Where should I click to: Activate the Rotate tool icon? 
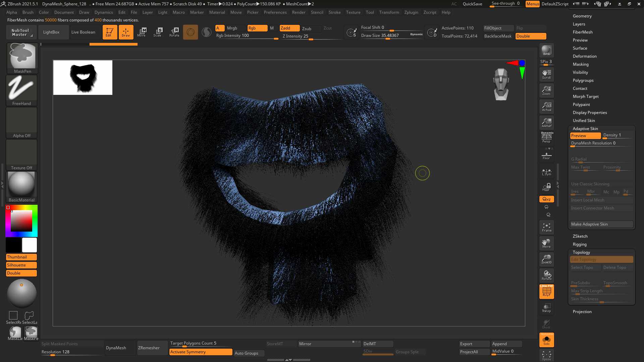pyautogui.click(x=174, y=32)
